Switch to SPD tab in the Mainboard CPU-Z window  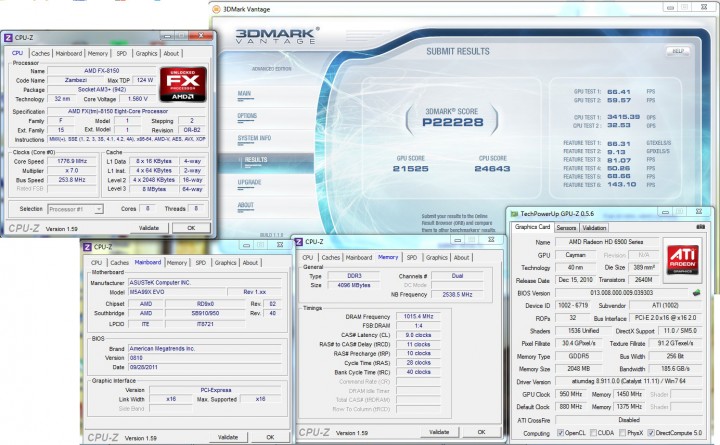[x=201, y=263]
